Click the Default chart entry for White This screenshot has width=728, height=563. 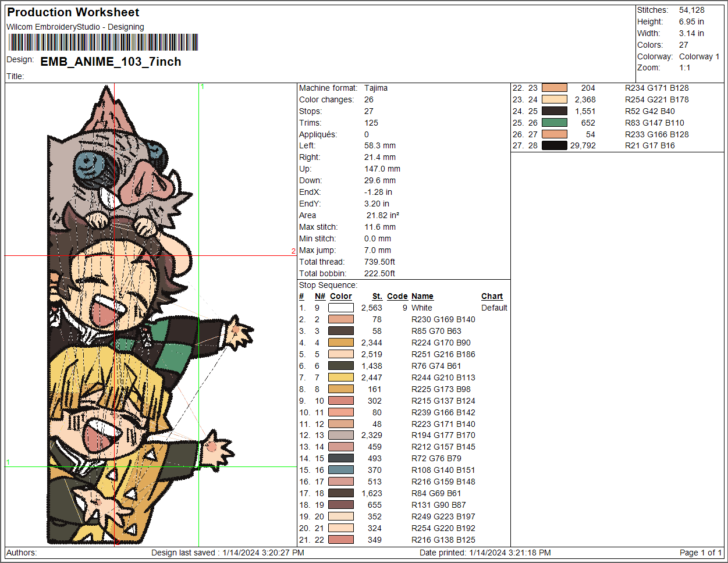pyautogui.click(x=494, y=308)
